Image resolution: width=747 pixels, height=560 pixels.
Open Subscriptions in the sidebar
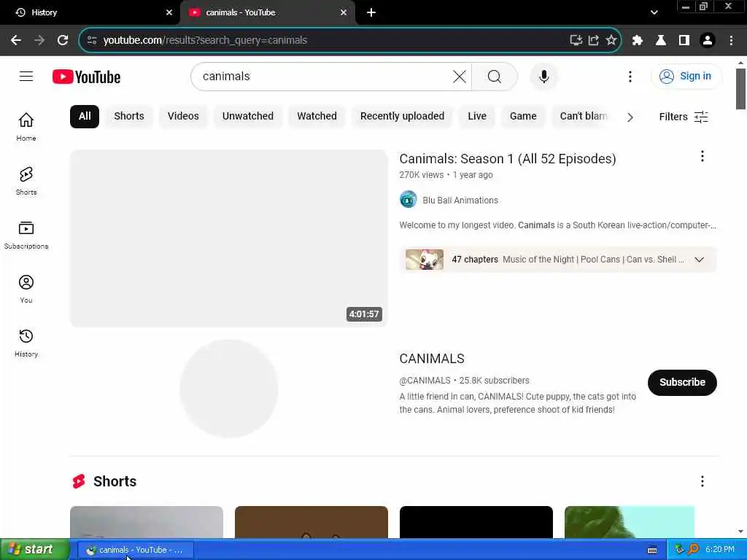(26, 236)
